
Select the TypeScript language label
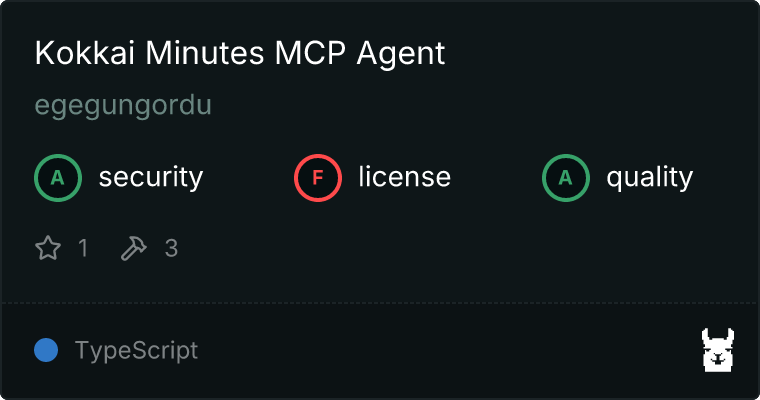136,351
